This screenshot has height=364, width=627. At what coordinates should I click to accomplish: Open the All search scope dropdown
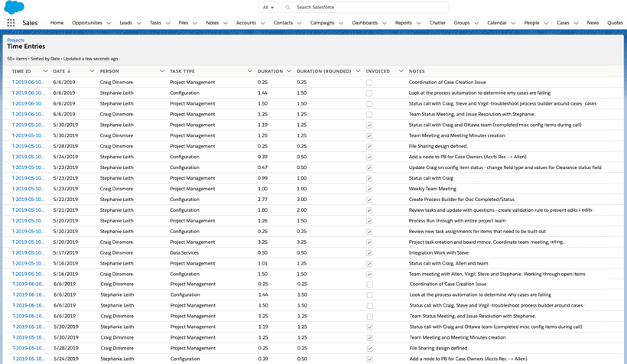pyautogui.click(x=268, y=7)
